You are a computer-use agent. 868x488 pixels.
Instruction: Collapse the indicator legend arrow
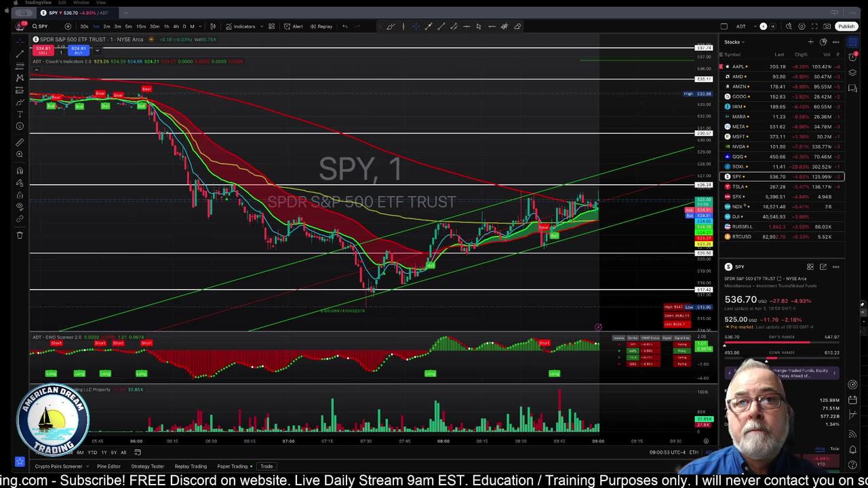point(36,70)
